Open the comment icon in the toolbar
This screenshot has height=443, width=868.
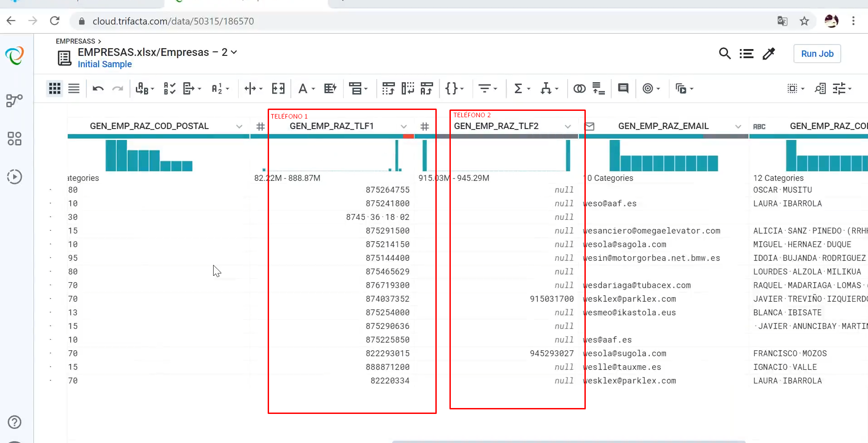coord(623,88)
